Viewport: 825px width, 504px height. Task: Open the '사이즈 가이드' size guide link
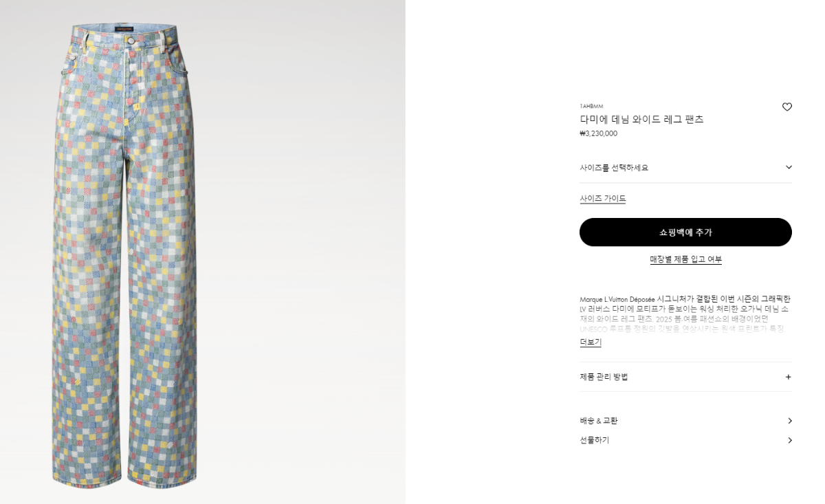[603, 199]
